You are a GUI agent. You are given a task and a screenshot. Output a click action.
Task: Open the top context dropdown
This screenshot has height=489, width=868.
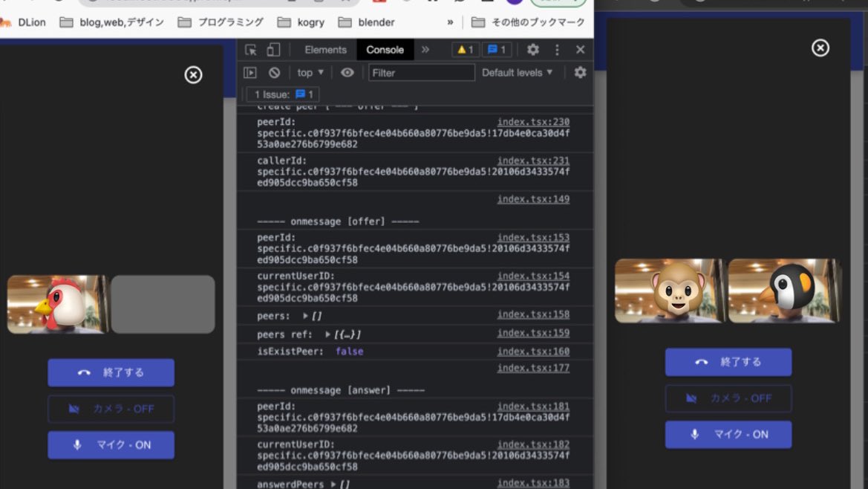pyautogui.click(x=310, y=73)
